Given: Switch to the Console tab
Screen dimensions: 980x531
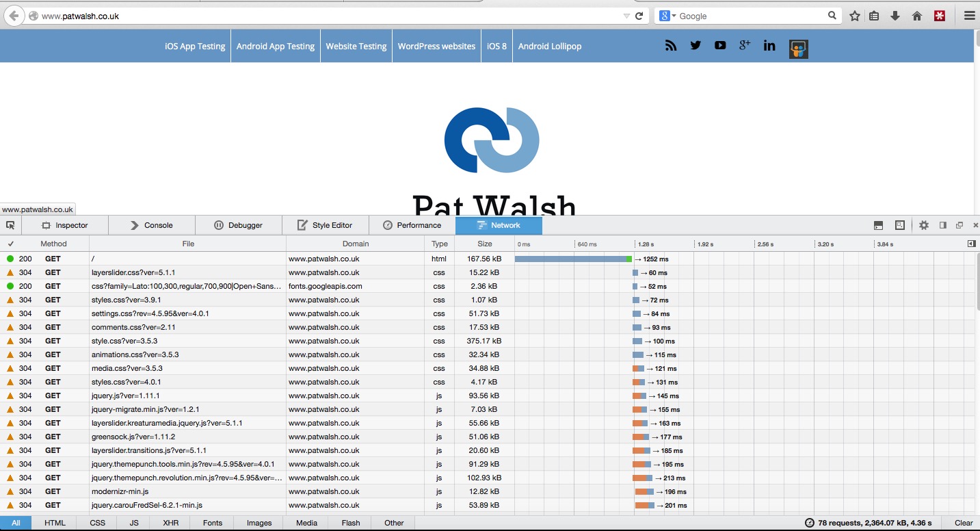Looking at the screenshot, I should (152, 225).
